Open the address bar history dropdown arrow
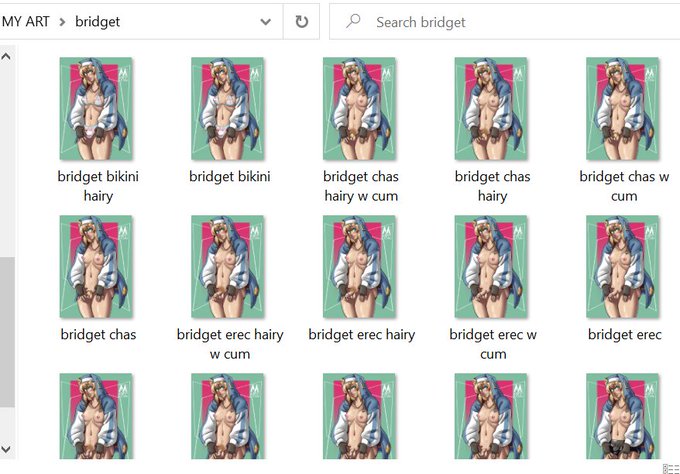Viewport: 680px width, 474px height. click(265, 22)
